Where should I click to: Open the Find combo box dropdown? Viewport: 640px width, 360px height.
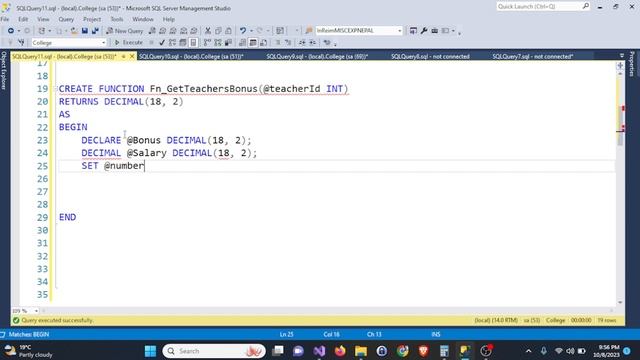400,31
